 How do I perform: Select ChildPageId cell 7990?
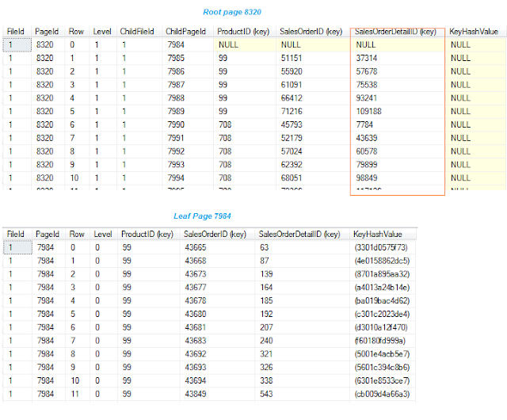tap(188, 124)
